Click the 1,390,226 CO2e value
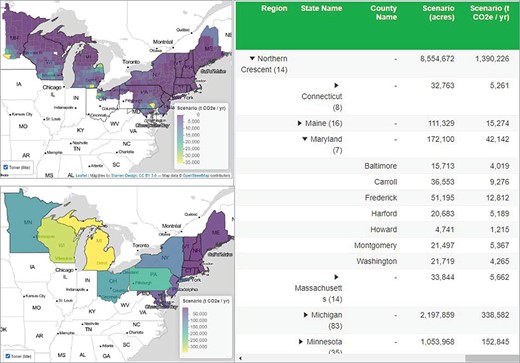 tap(492, 59)
